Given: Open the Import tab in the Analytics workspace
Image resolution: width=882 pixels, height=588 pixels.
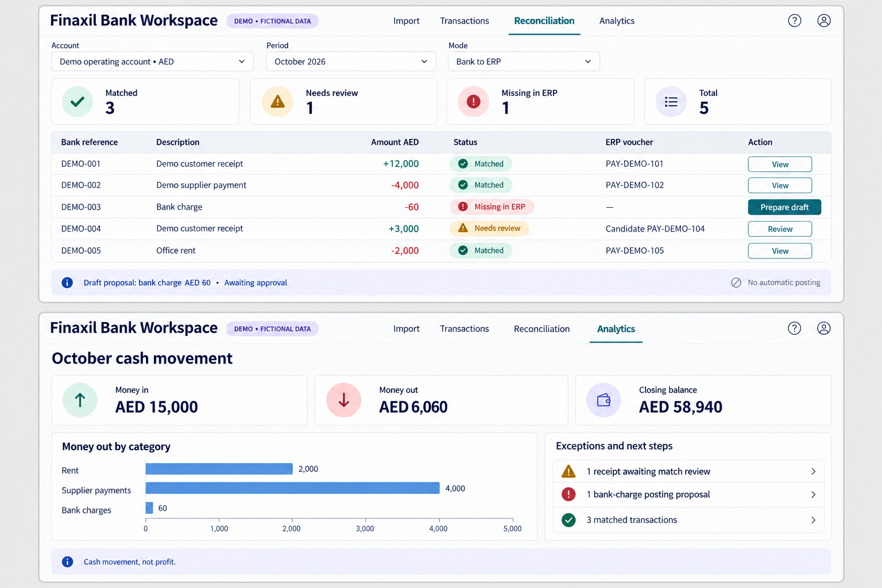Looking at the screenshot, I should click(x=407, y=328).
